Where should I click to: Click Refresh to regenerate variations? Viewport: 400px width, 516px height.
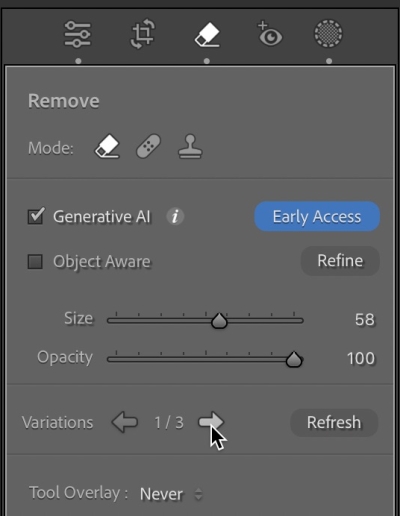[x=334, y=423]
